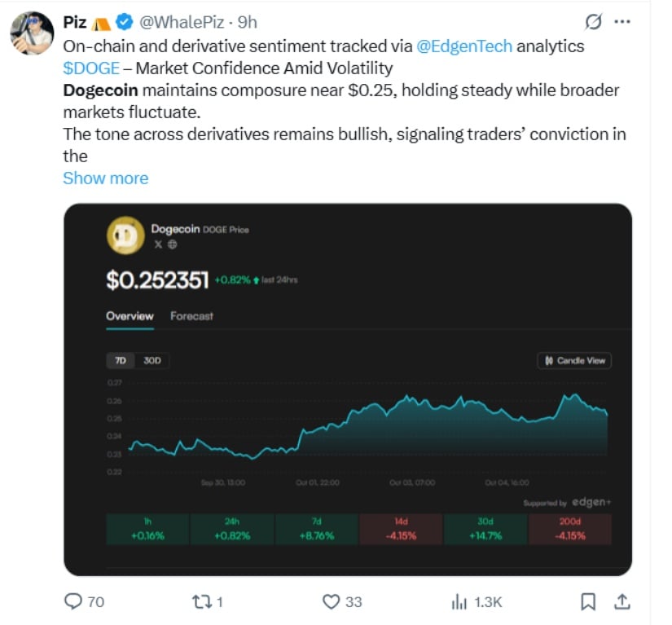The height and width of the screenshot is (625, 672).
Task: Click the repost icon
Action: 201,601
